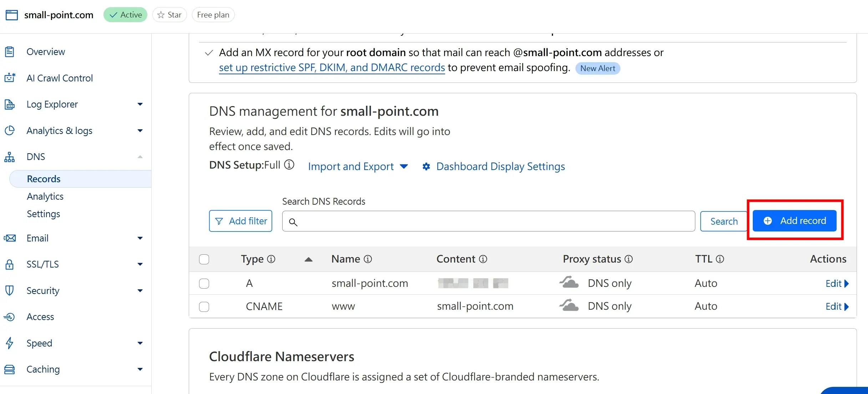Open the DNS Analytics sub-item

pos(45,196)
